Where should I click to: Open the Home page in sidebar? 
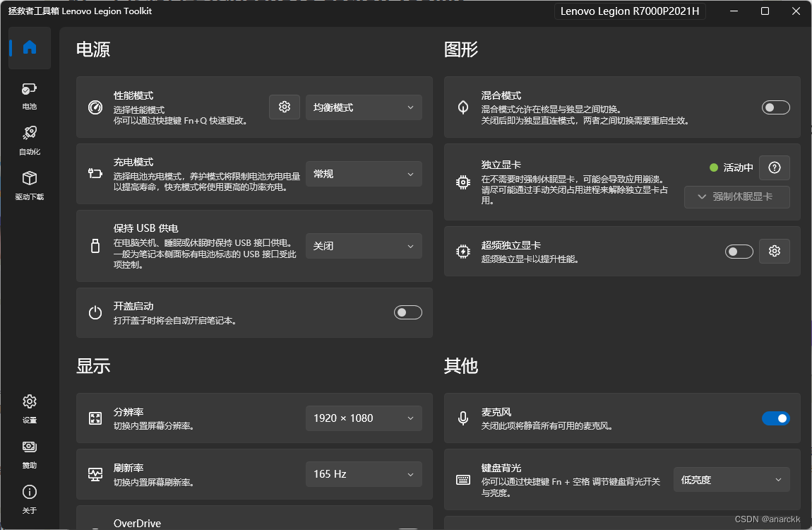click(x=30, y=47)
